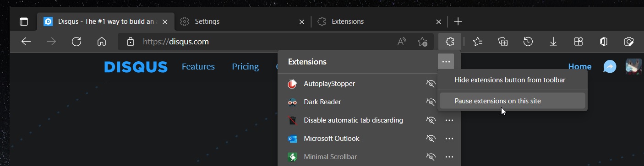Viewport: 644px width, 166px height.
Task: Select Pause extensions on this site
Action: click(x=513, y=101)
